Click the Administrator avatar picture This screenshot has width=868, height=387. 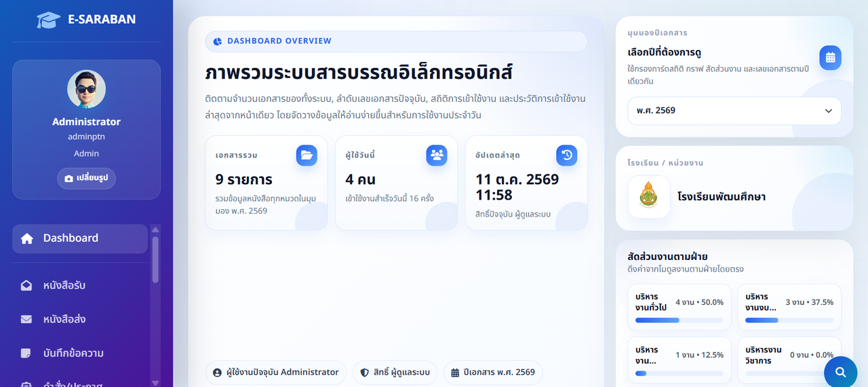[86, 89]
